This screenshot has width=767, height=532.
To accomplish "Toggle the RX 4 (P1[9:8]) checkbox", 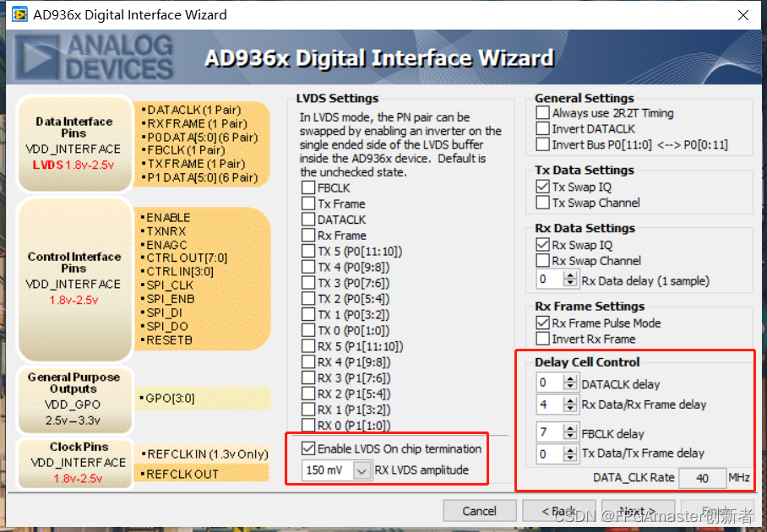I will 308,361.
